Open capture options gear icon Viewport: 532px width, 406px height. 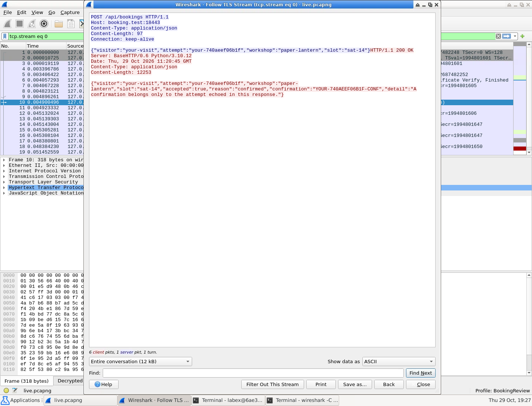click(x=44, y=24)
